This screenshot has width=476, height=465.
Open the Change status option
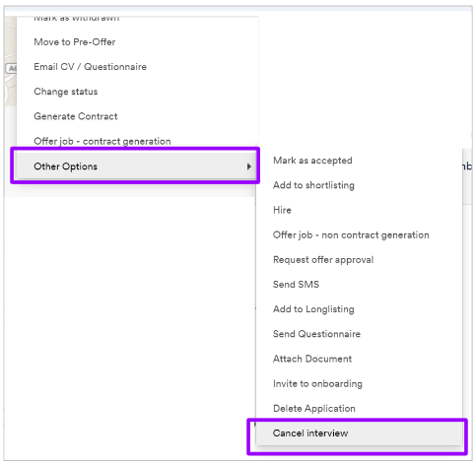pos(66,92)
